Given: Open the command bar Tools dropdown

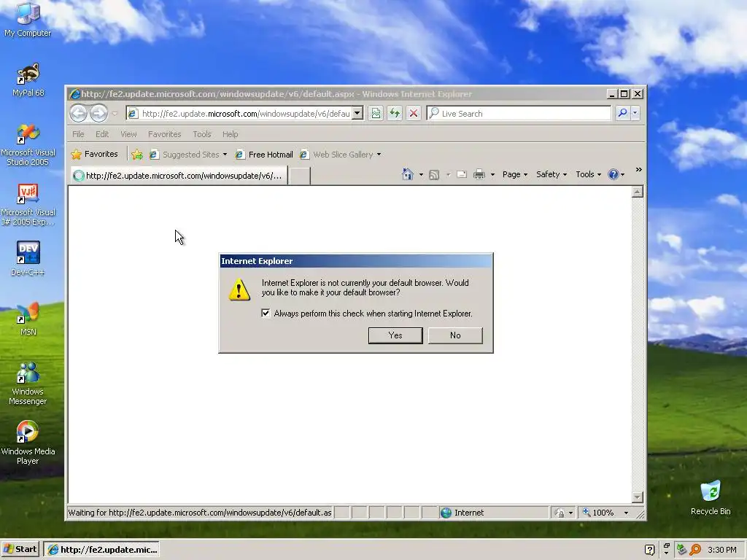Looking at the screenshot, I should click(589, 174).
